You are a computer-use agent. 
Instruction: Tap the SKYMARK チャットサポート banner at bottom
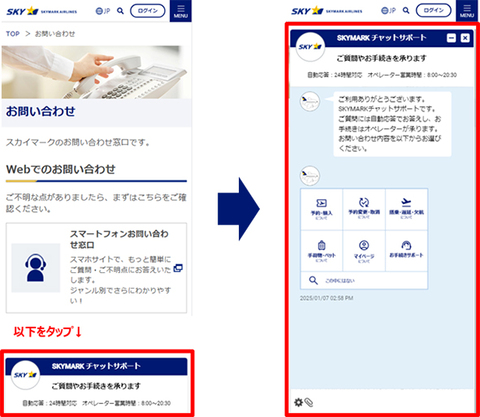pos(97,383)
